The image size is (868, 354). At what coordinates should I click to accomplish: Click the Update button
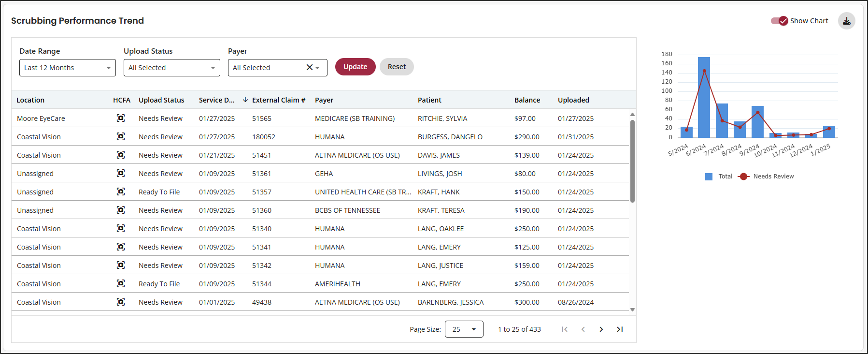coord(356,67)
